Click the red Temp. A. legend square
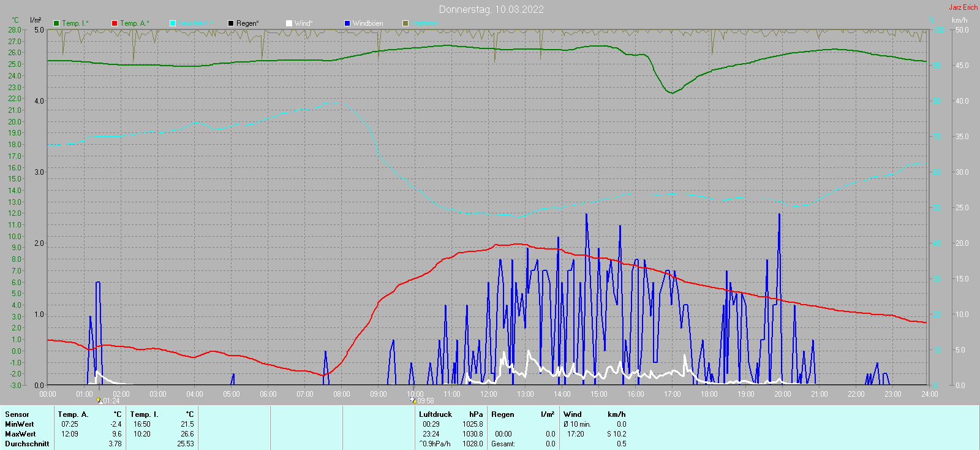 [115, 23]
